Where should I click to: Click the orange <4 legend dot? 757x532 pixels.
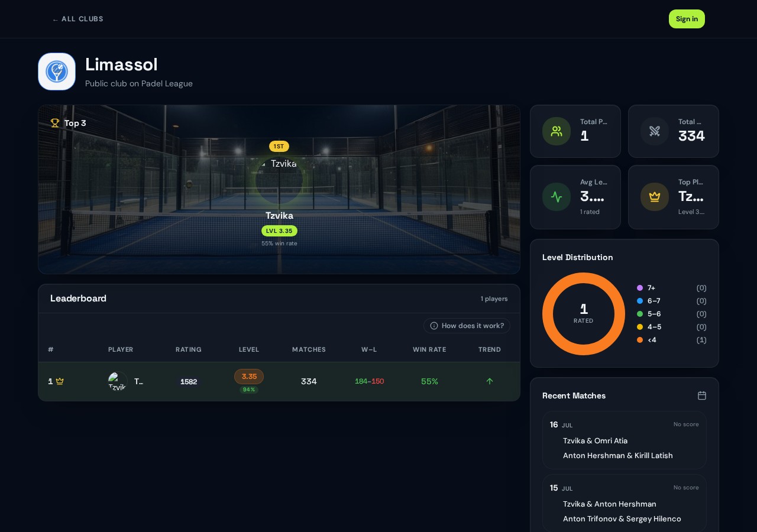point(640,340)
